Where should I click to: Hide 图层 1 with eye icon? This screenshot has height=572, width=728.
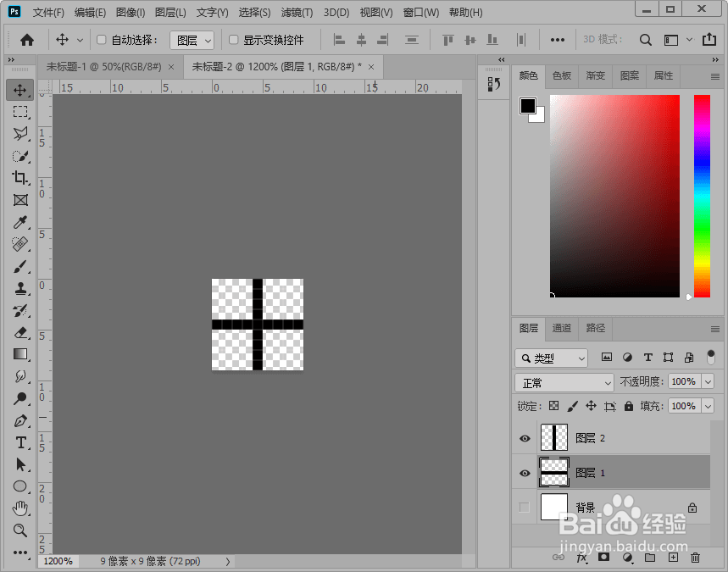pyautogui.click(x=525, y=473)
